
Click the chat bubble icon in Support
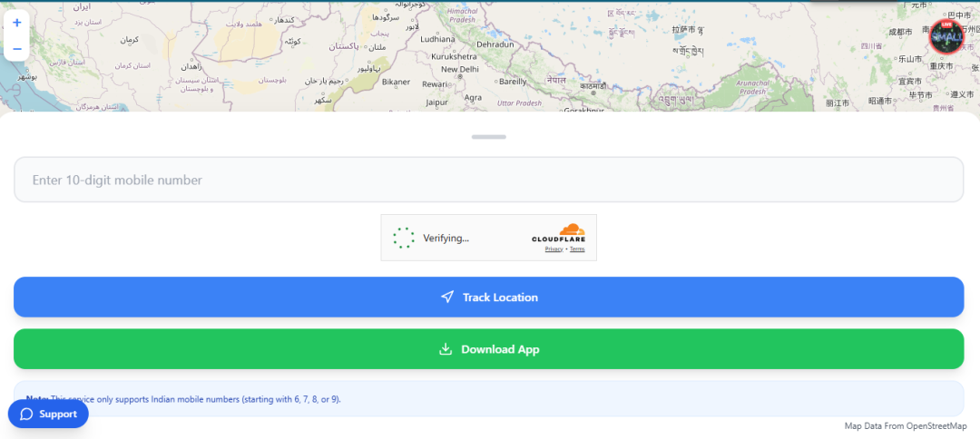tap(26, 415)
